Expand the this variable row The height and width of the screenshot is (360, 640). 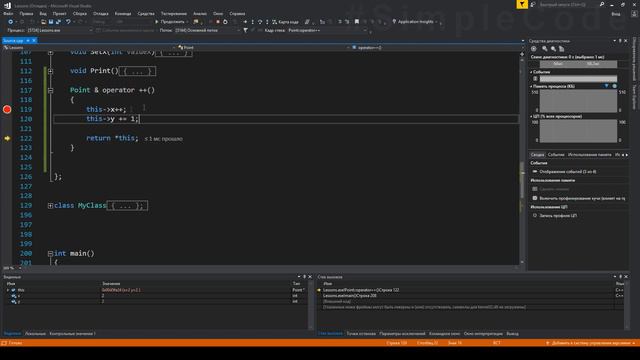8,290
